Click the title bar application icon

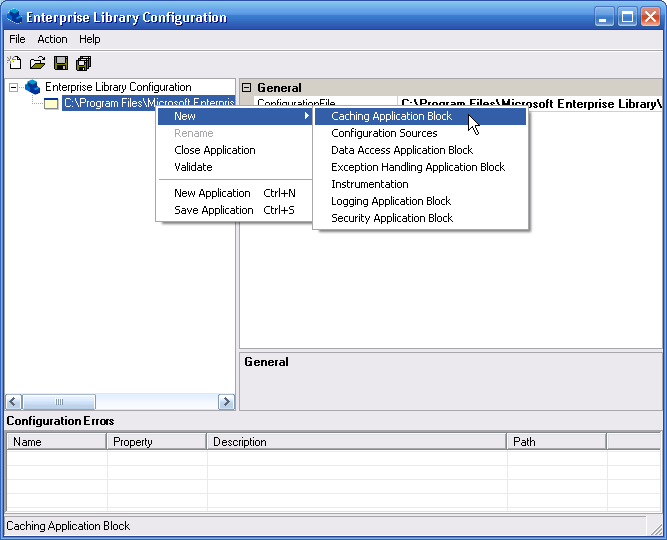coord(14,17)
